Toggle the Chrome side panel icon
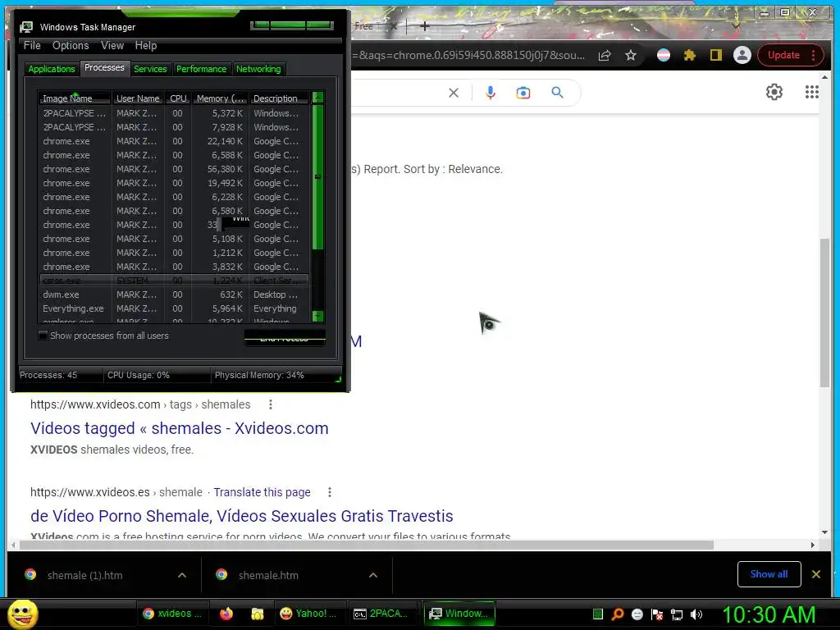The image size is (840, 630). (715, 55)
